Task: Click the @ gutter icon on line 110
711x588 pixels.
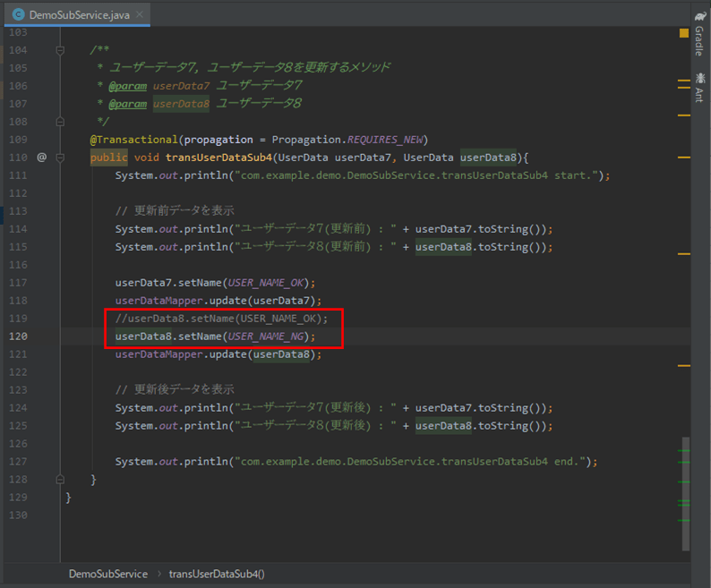Action: click(41, 158)
